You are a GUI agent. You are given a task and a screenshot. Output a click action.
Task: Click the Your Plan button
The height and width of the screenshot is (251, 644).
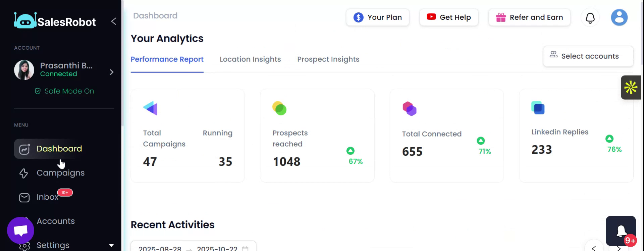coord(378,17)
